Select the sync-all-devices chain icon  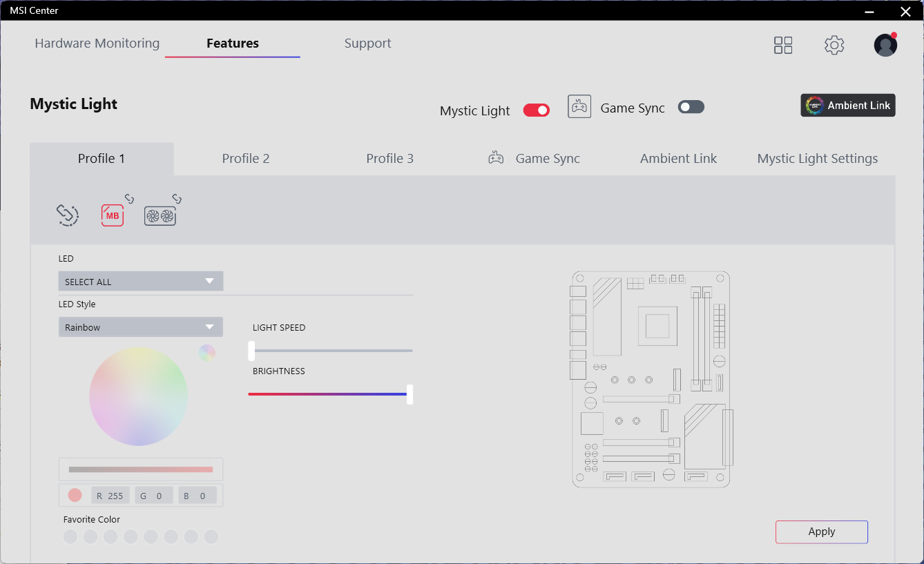pos(68,215)
